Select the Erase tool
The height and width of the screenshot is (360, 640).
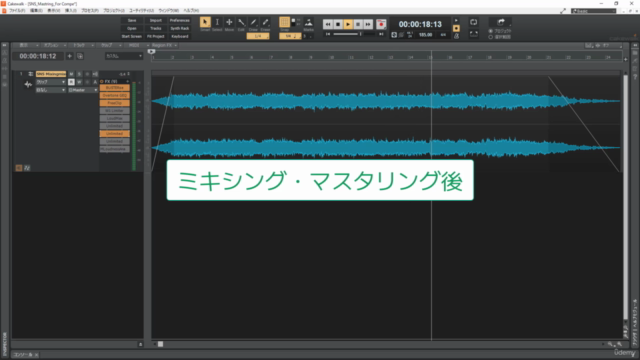(x=265, y=24)
